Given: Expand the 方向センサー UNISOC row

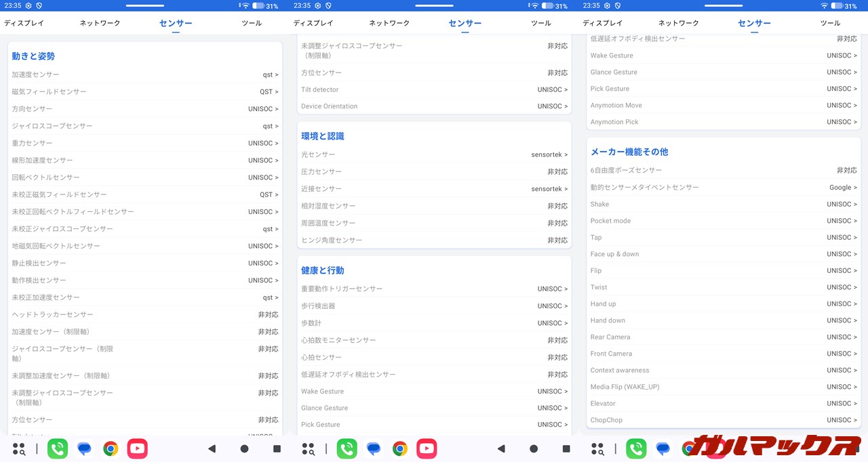Looking at the screenshot, I should [145, 108].
